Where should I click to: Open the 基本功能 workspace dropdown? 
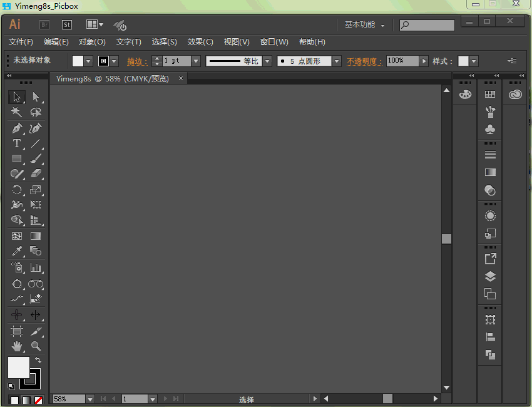pyautogui.click(x=364, y=25)
